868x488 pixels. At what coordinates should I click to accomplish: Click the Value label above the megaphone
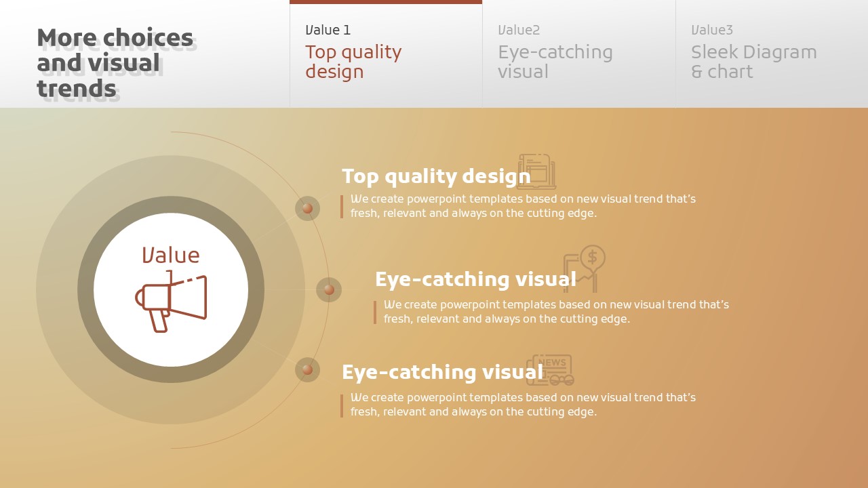pos(171,256)
